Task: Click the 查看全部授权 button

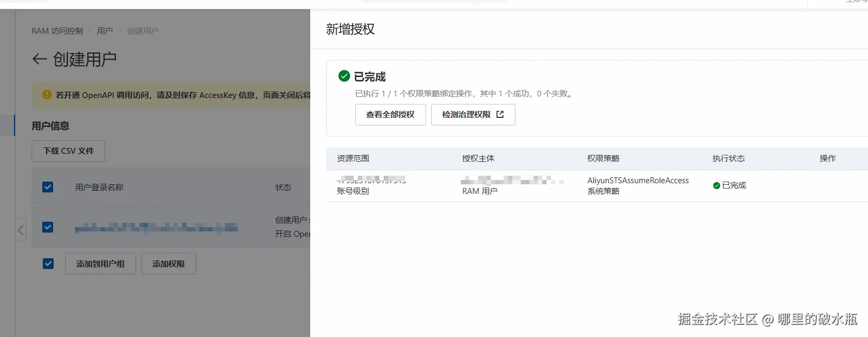Action: point(391,115)
